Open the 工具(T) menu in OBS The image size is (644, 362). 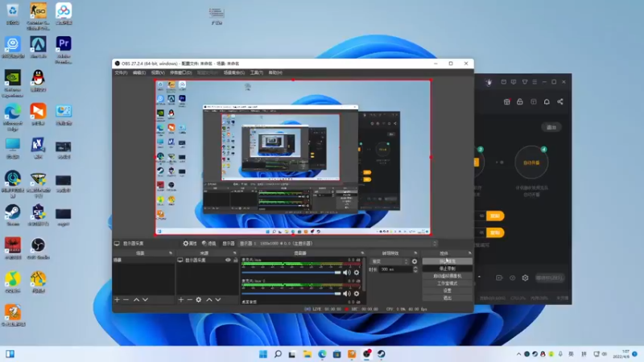tap(257, 72)
